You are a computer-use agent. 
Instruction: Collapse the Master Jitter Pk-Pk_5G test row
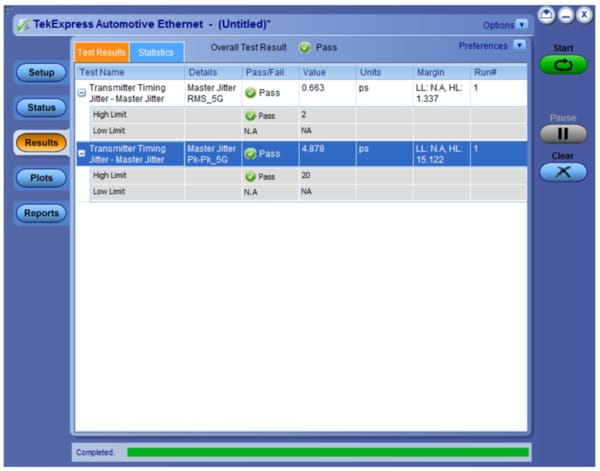click(82, 154)
